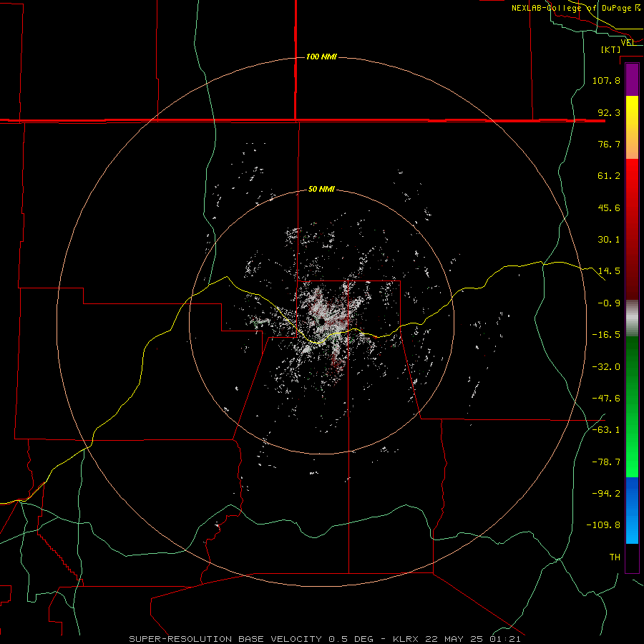Click the -32.0 value on the velocity scale
This screenshot has height=644, width=644.
pos(606,367)
